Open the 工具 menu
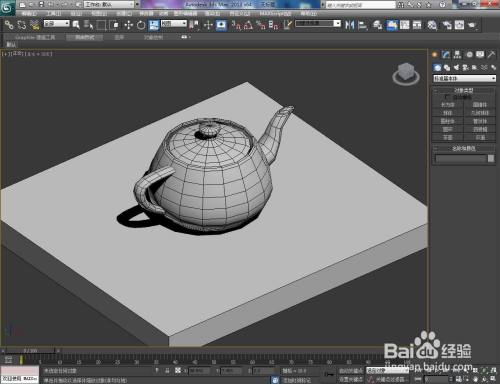 click(x=54, y=13)
